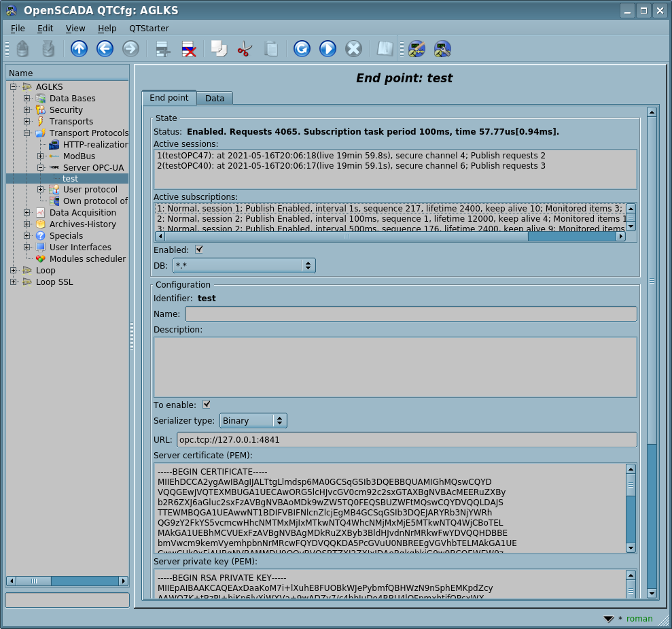Click the scroll-right arrow of Active subscriptions

point(620,236)
